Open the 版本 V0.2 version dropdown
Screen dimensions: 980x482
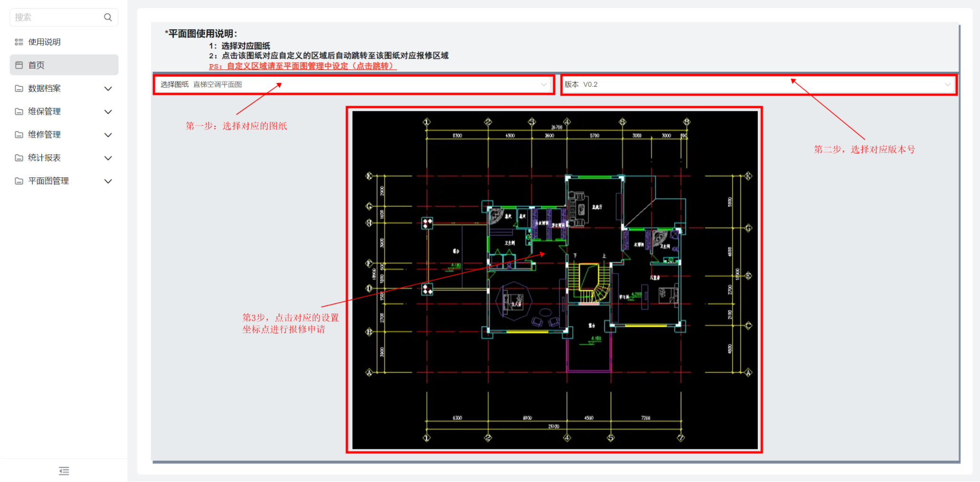(759, 84)
